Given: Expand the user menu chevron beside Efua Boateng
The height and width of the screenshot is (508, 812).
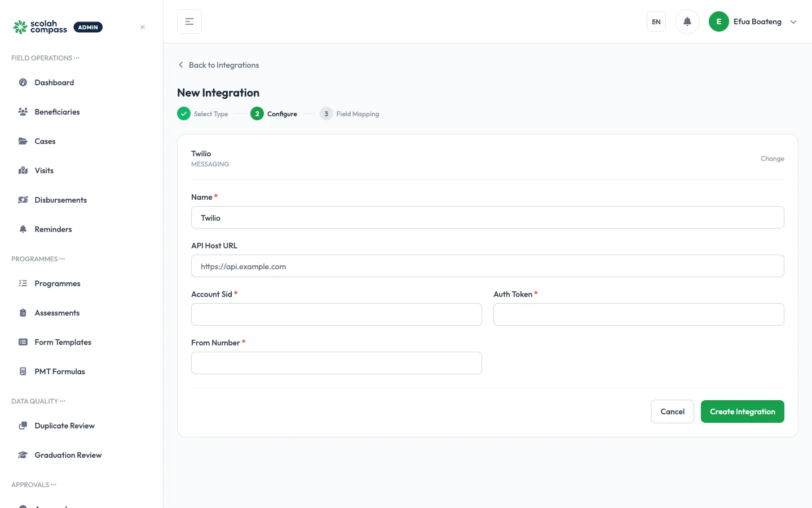Looking at the screenshot, I should click(x=793, y=22).
